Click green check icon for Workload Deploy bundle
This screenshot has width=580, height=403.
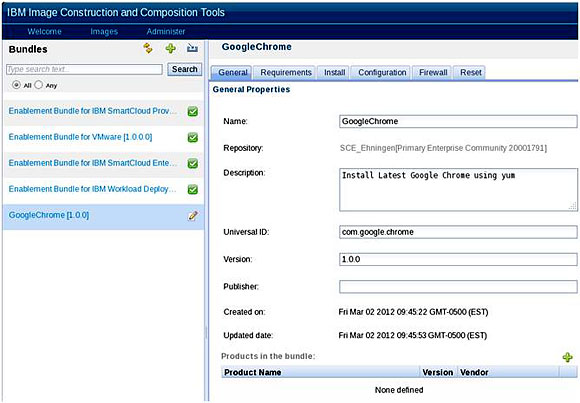pyautogui.click(x=192, y=189)
